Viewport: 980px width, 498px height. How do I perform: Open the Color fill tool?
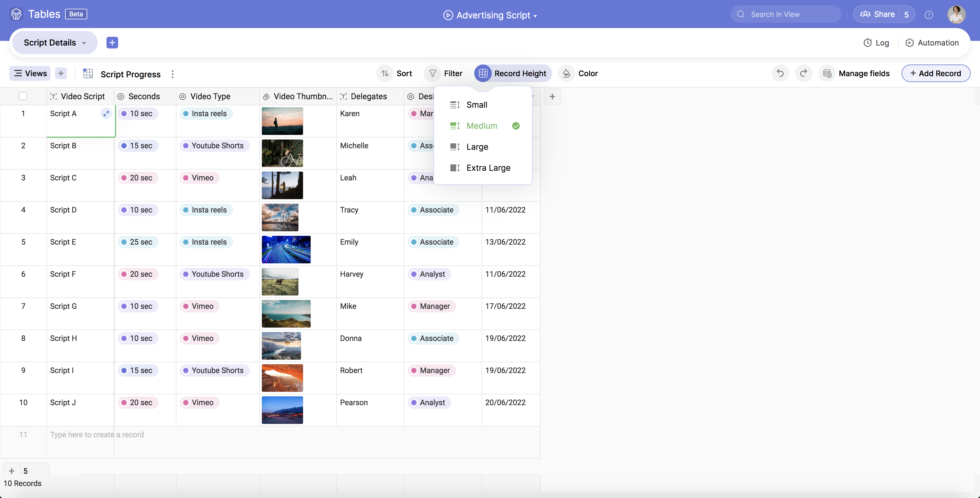[x=578, y=74]
